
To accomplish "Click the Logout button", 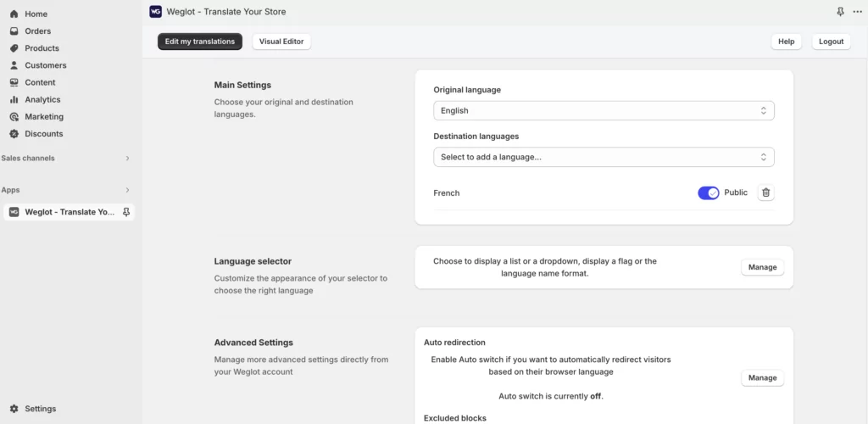I will pos(831,42).
